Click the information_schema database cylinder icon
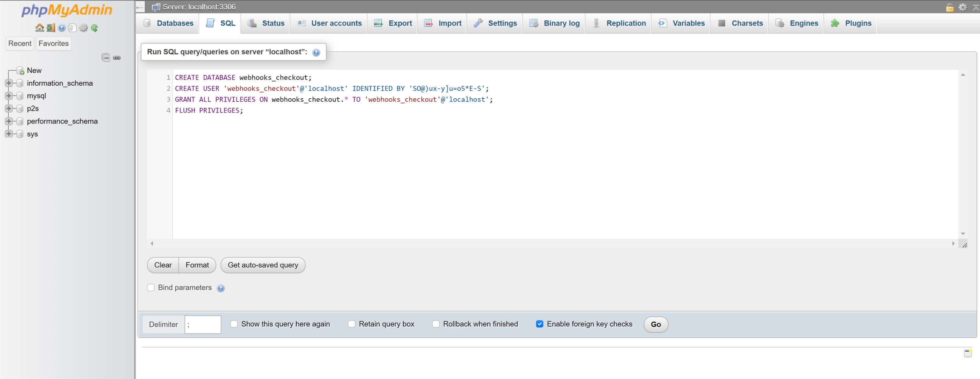 pos(20,83)
